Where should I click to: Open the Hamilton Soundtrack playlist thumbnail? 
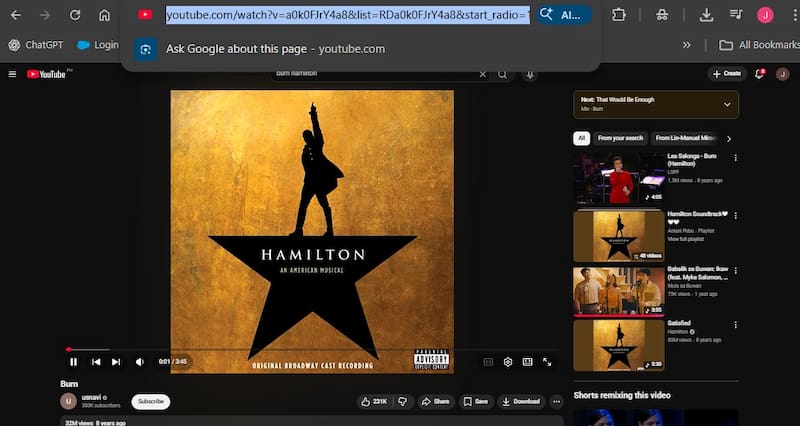[619, 236]
